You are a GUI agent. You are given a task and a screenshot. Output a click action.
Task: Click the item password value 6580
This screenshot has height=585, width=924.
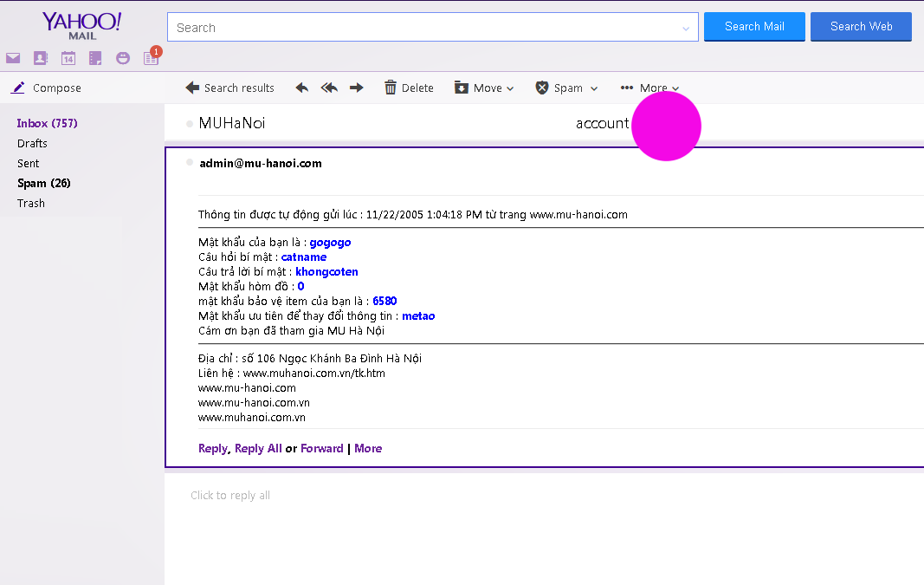click(384, 302)
